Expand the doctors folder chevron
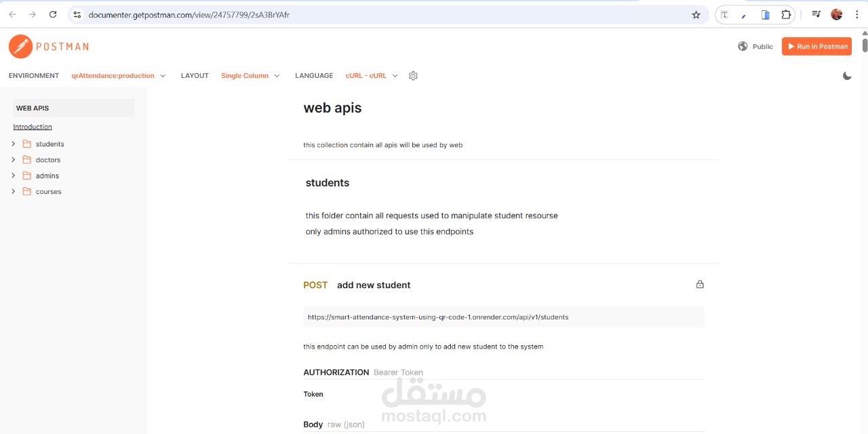868x434 pixels. coord(13,159)
